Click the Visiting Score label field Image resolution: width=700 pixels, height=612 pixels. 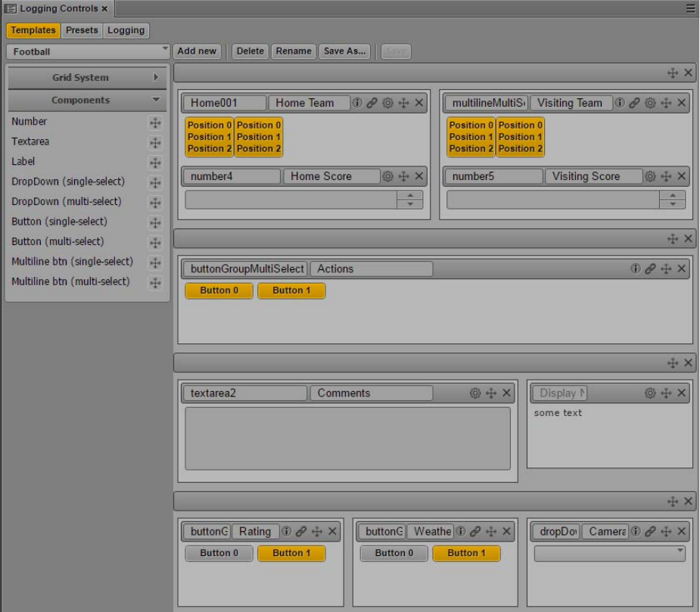pyautogui.click(x=593, y=176)
